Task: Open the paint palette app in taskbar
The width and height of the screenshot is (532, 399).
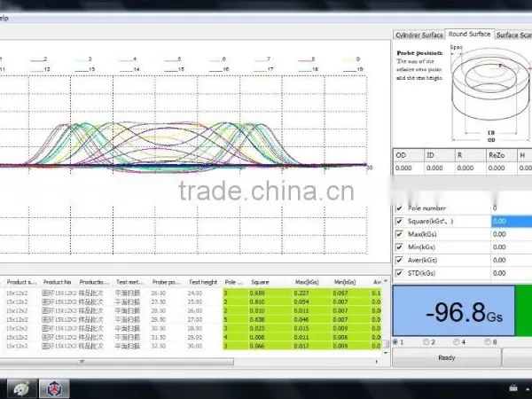Action: tap(22, 389)
